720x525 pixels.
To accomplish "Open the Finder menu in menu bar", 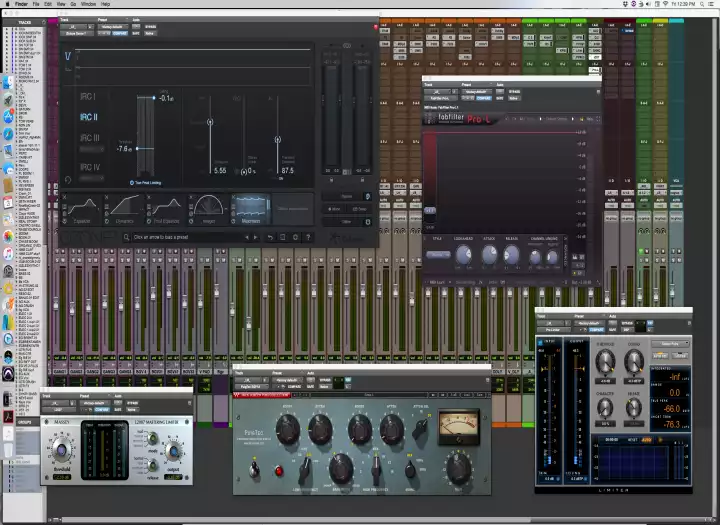I will (21, 4).
